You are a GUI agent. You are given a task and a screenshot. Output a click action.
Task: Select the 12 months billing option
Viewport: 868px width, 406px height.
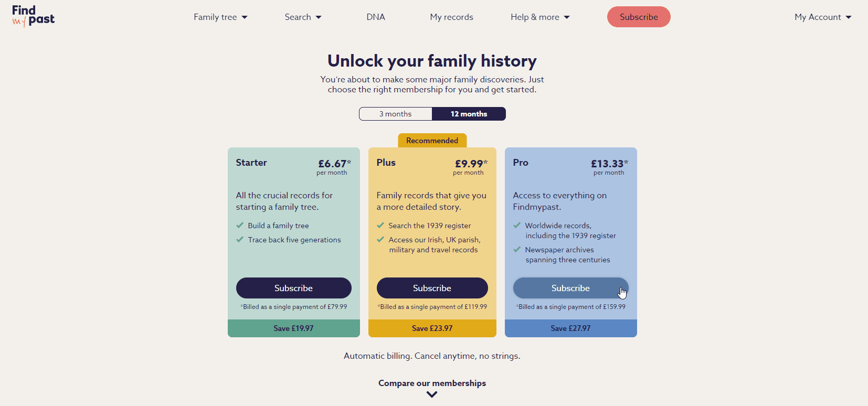tap(469, 114)
